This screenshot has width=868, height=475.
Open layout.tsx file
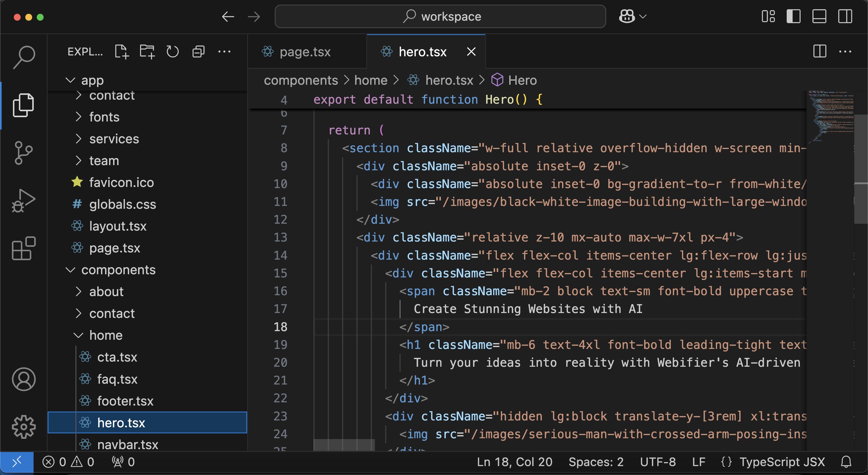[x=147, y=226]
